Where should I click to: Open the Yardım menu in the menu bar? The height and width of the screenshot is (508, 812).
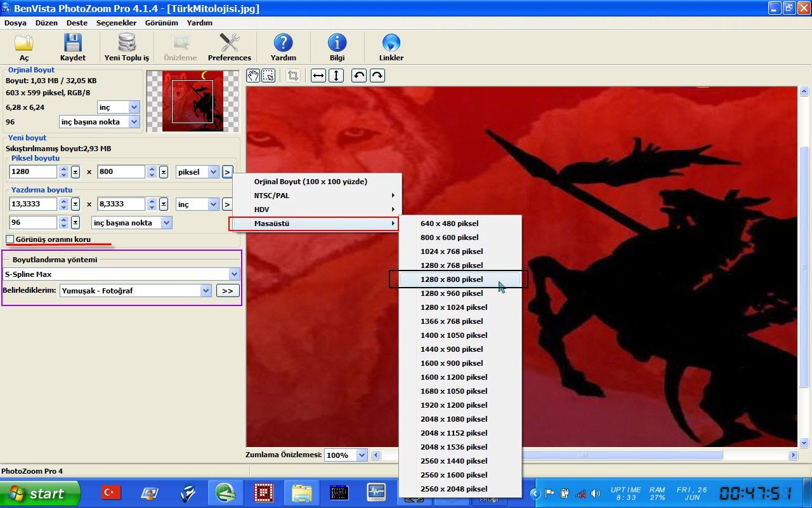(199, 23)
